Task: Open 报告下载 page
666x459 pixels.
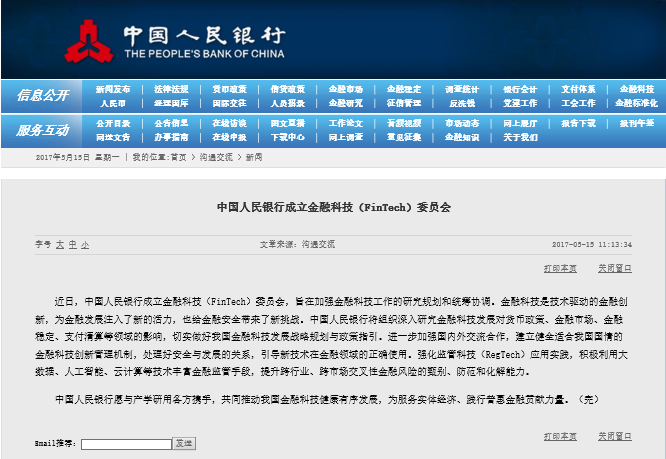Action: [x=579, y=124]
